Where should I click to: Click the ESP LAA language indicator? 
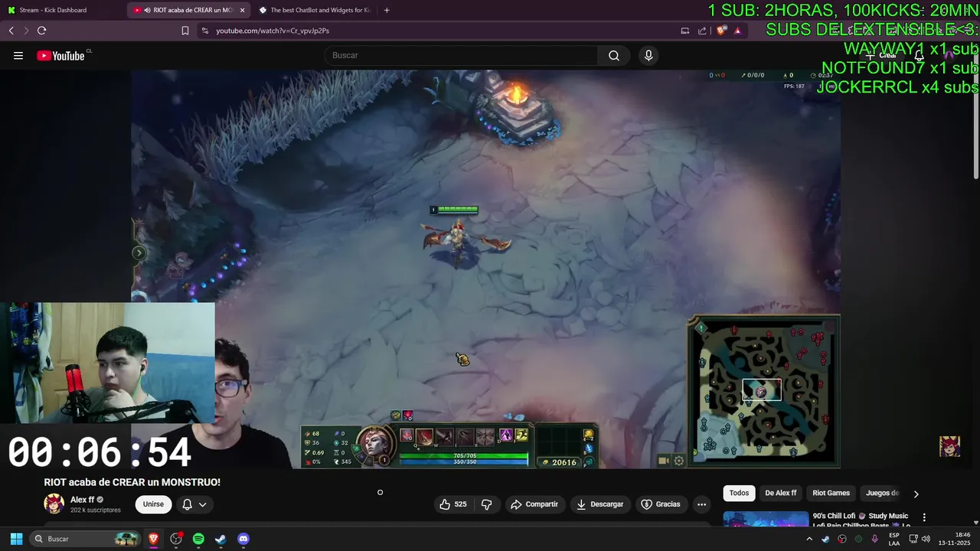pos(894,539)
